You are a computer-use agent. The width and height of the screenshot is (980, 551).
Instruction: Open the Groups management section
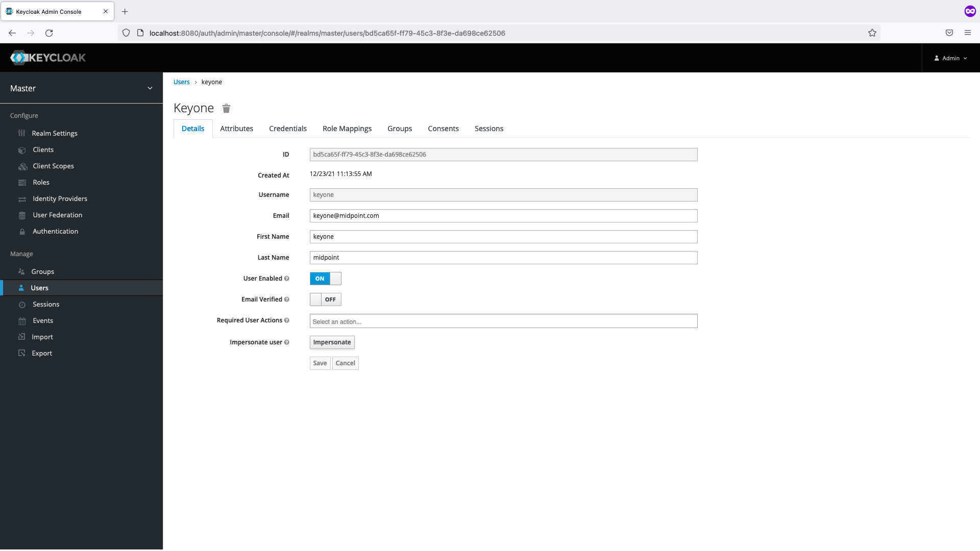[x=43, y=271]
